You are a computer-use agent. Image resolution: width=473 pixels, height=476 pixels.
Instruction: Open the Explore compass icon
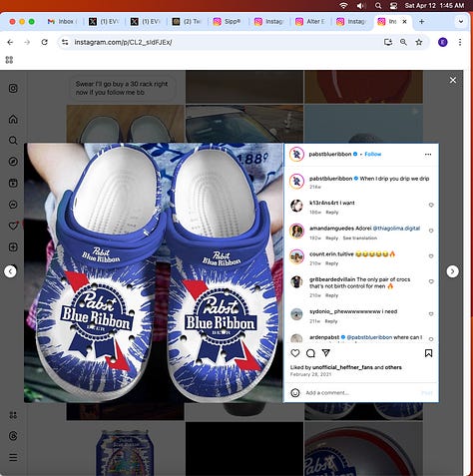[13, 162]
